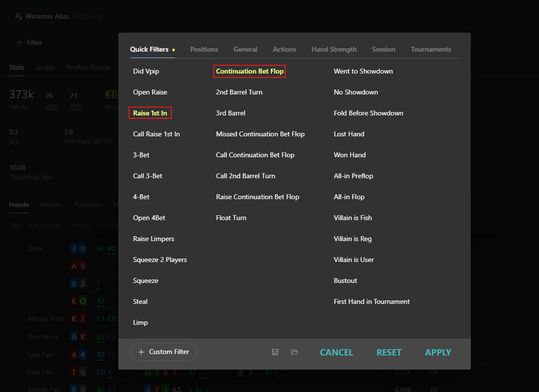Select the 3-Bet quick filter

click(x=141, y=155)
